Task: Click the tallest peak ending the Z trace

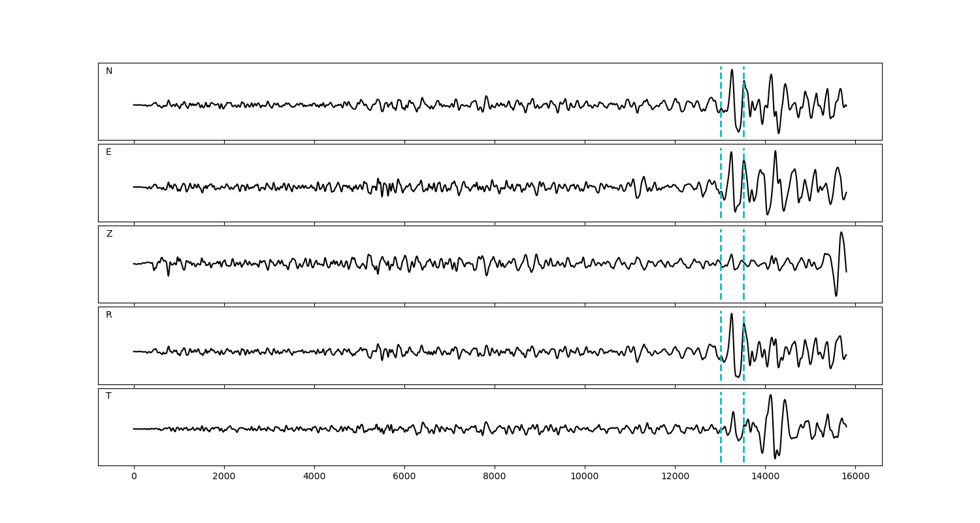Action: tap(841, 233)
